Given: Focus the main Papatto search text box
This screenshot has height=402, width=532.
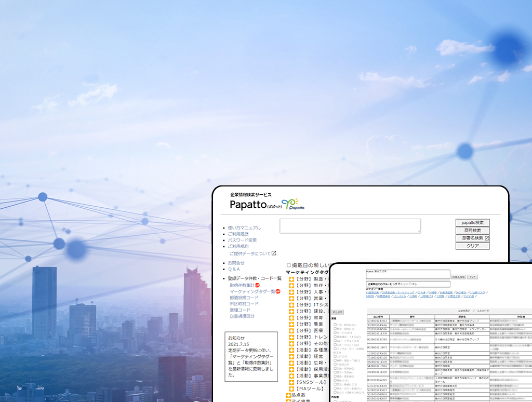Looking at the screenshot, I should (350, 226).
